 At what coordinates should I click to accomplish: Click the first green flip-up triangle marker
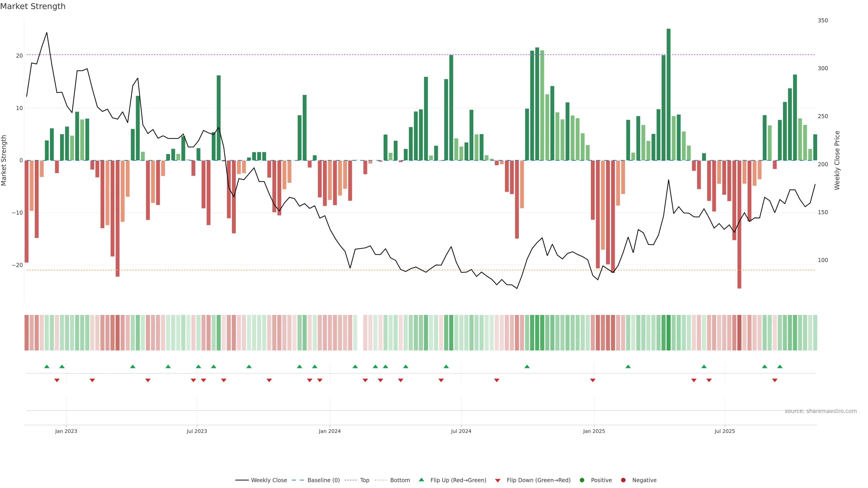(x=47, y=366)
